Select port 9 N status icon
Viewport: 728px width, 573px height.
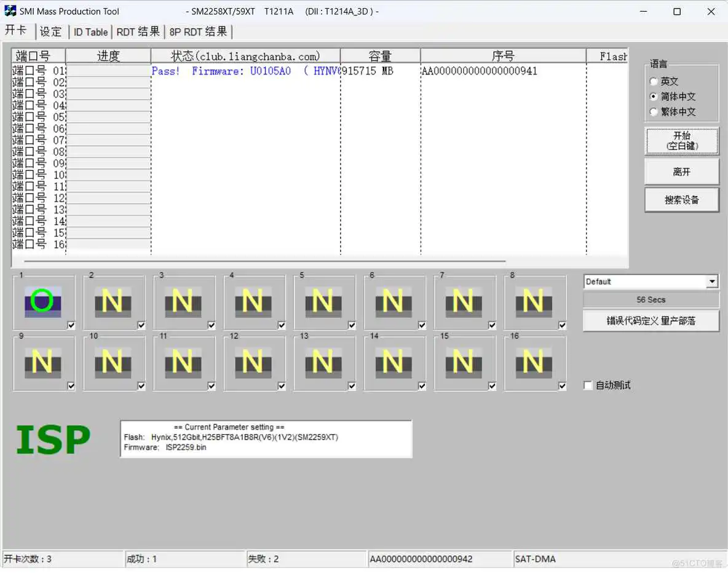tap(42, 363)
